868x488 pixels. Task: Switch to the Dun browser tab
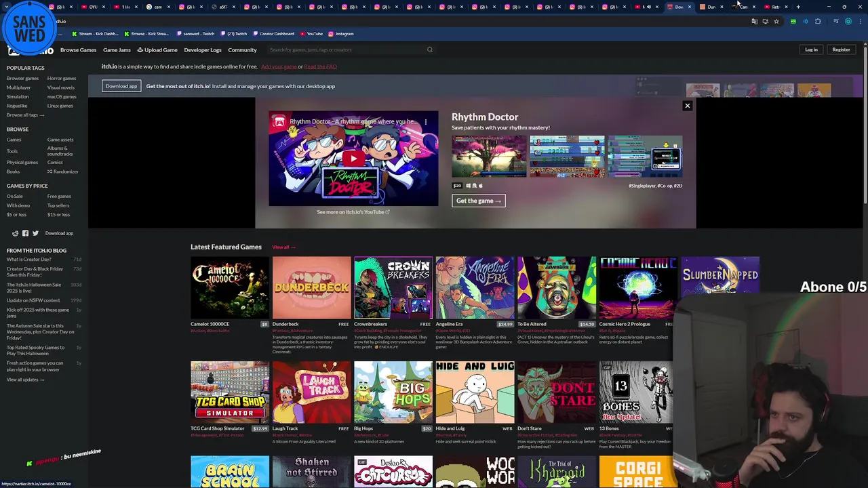pyautogui.click(x=711, y=7)
